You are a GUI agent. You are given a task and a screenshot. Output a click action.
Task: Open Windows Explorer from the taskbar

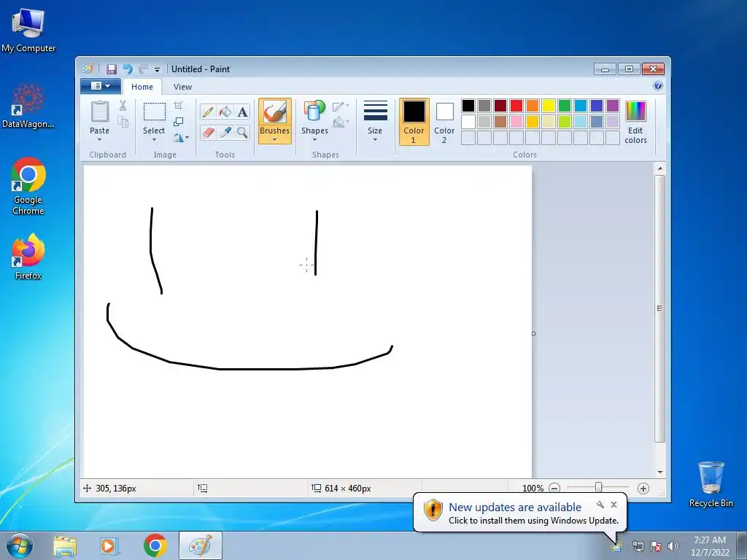(65, 545)
